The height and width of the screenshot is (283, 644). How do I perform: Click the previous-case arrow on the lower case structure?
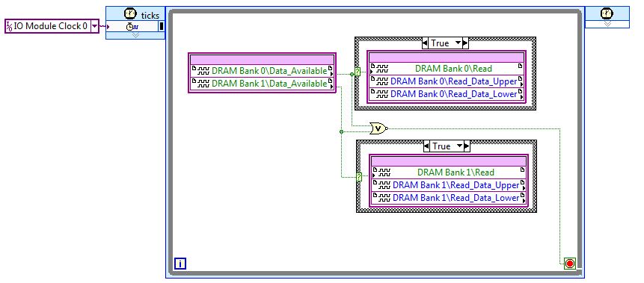click(x=427, y=146)
